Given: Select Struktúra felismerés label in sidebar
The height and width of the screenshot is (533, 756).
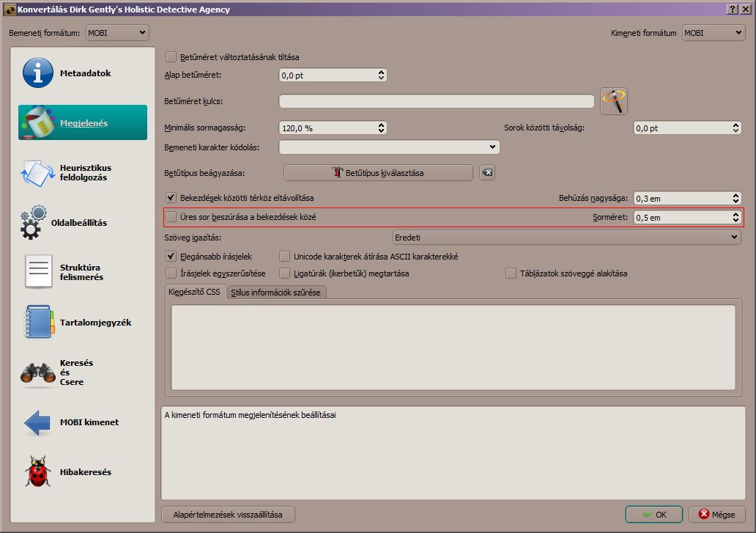Looking at the screenshot, I should pos(81,273).
